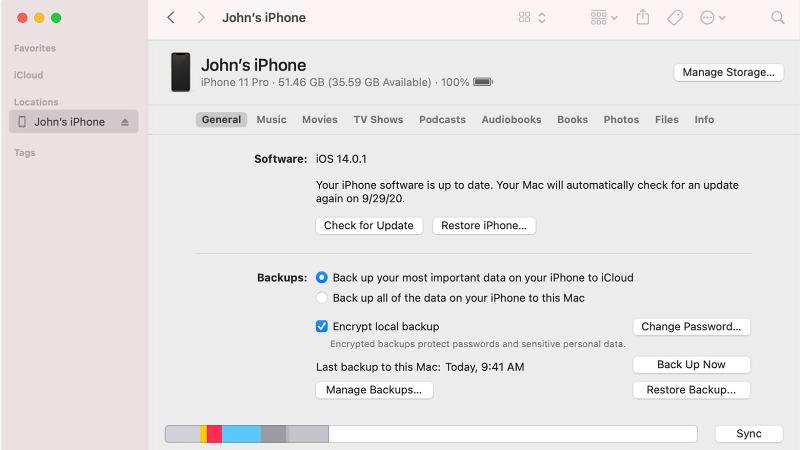
Task: Expand the group-by dropdown in toolbar
Action: pos(604,18)
